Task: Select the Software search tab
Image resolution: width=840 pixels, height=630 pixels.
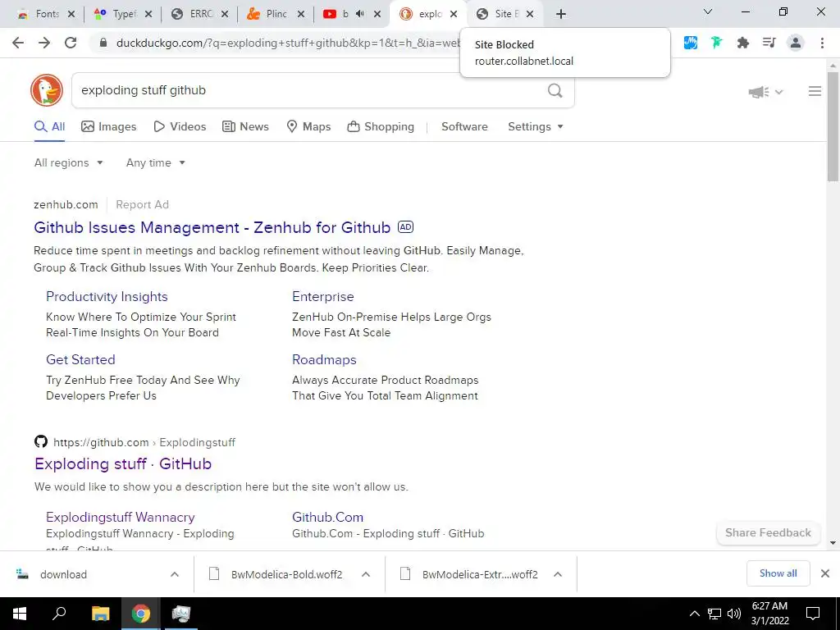Action: 464,127
